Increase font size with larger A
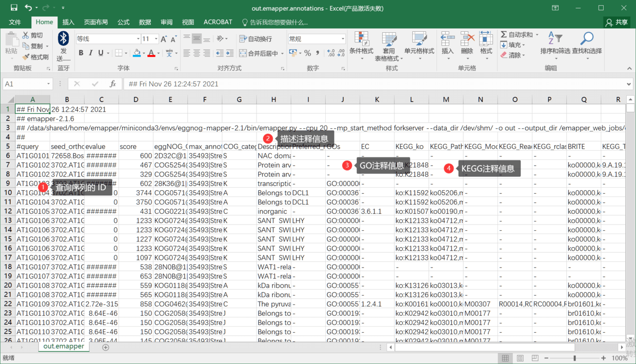This screenshot has width=636, height=364. (164, 39)
